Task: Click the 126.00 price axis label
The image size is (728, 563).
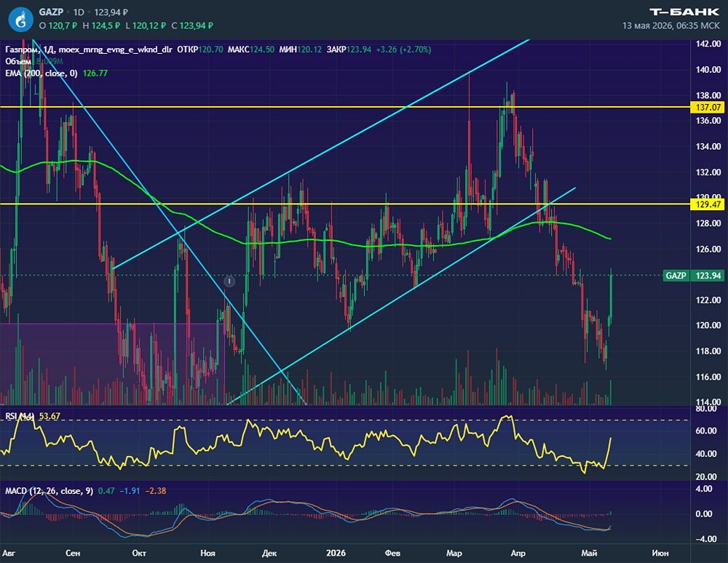Action: (708, 249)
